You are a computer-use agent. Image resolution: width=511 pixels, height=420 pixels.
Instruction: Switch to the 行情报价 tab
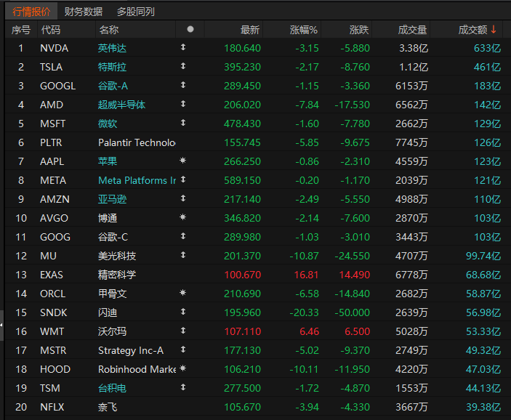pyautogui.click(x=31, y=12)
